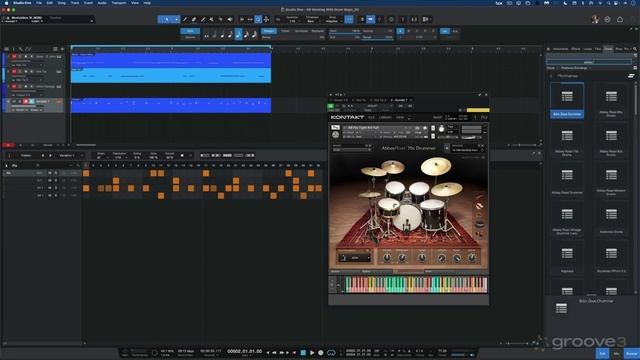The height and width of the screenshot is (360, 640).
Task: Click the Browse button at bottom right
Action: [x=631, y=353]
